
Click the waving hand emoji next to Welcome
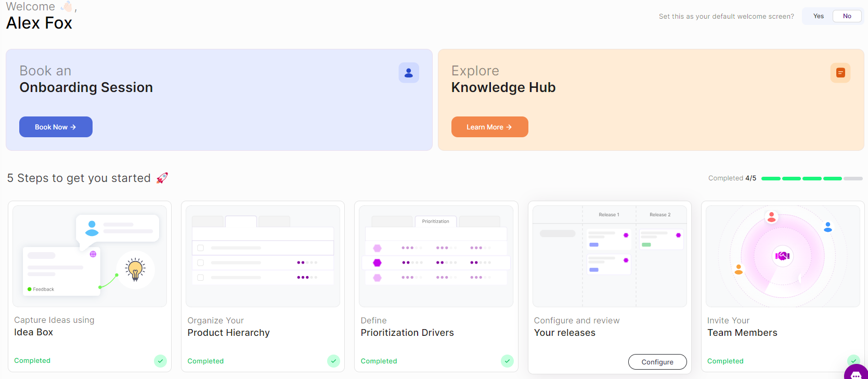(x=67, y=7)
